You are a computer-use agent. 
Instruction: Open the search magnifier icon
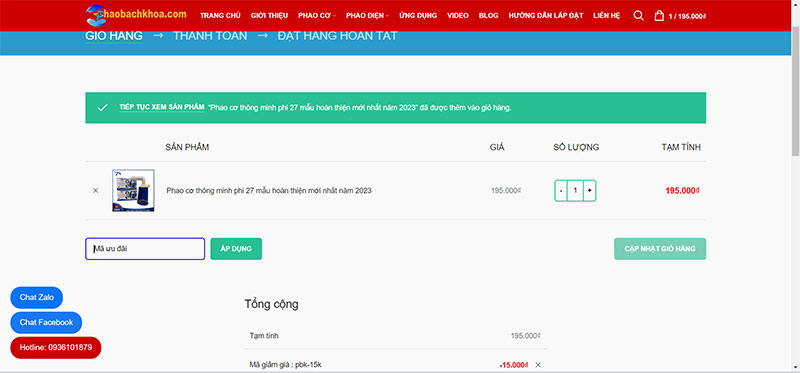click(x=638, y=15)
